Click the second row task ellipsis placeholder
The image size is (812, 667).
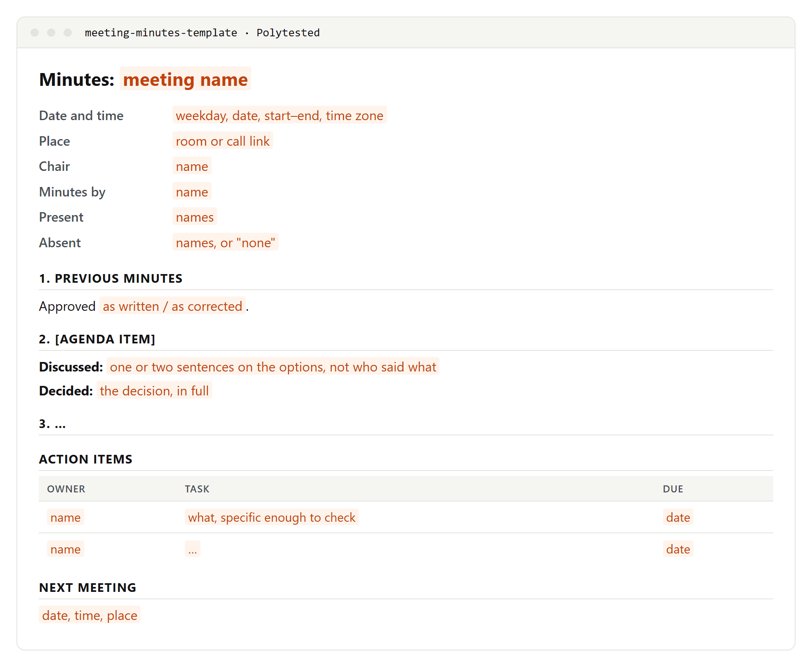193,549
